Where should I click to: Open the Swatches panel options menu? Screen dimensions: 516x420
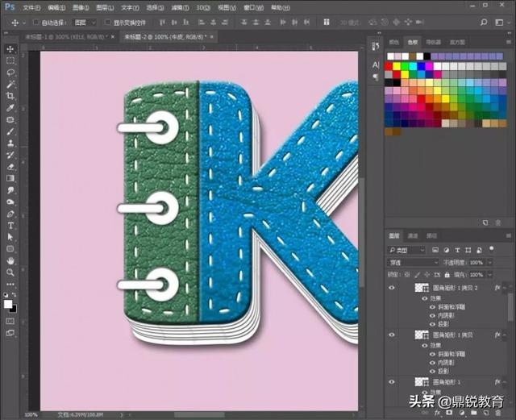pos(509,42)
